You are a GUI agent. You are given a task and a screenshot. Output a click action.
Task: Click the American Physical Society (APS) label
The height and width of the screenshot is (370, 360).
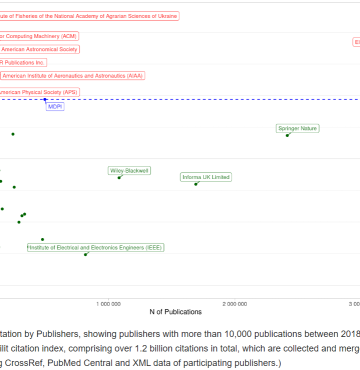point(39,92)
